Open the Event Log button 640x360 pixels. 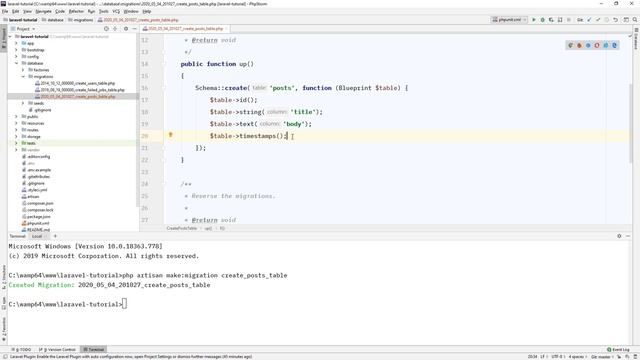pyautogui.click(x=618, y=349)
